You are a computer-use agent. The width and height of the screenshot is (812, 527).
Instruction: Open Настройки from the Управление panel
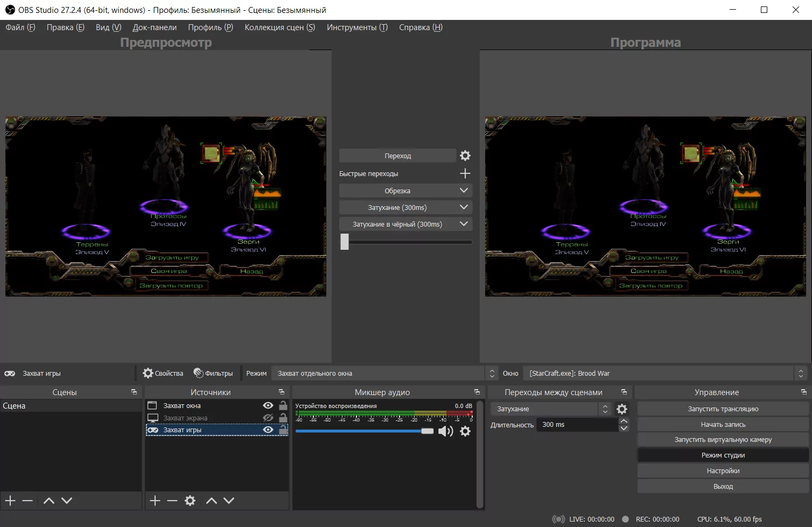point(723,470)
